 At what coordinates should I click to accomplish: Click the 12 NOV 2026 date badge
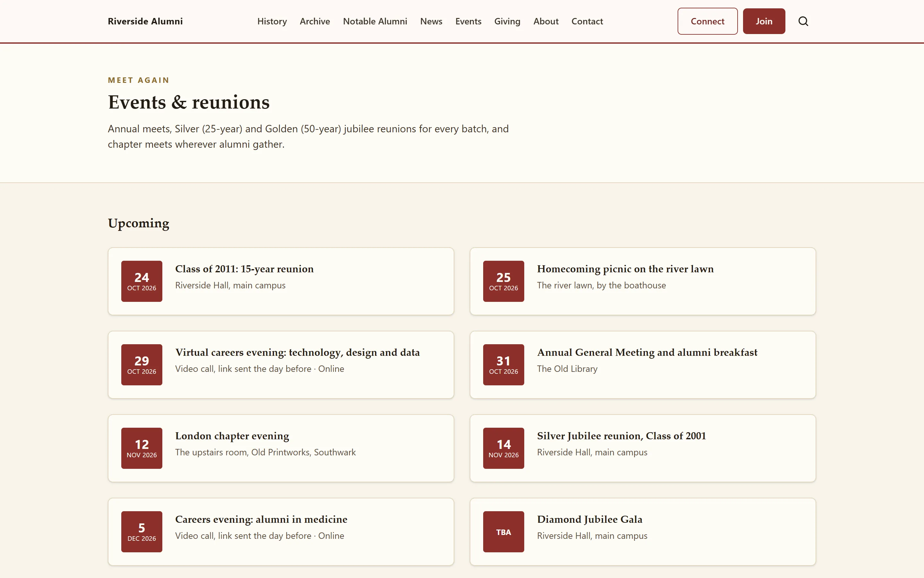point(142,448)
